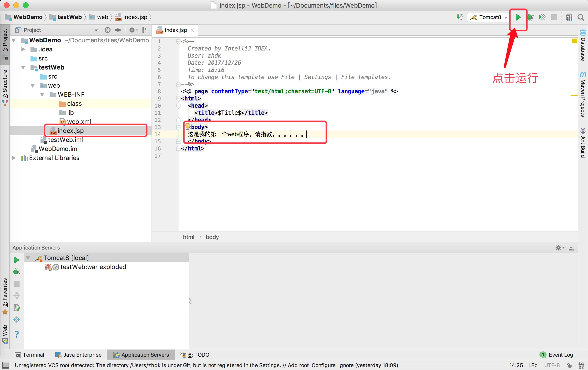The height and width of the screenshot is (370, 588).
Task: Open the Event Log
Action: (x=556, y=355)
